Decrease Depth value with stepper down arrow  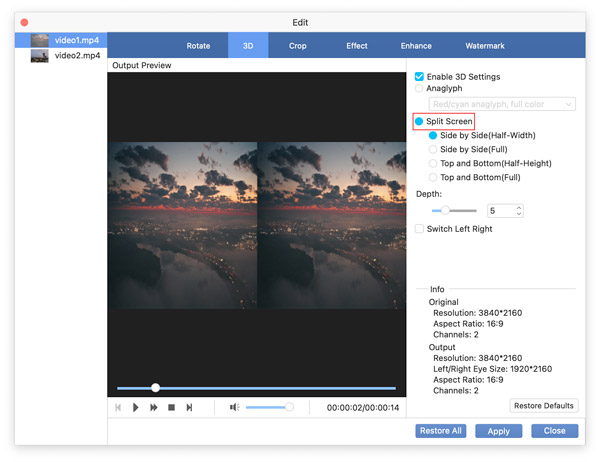click(519, 214)
